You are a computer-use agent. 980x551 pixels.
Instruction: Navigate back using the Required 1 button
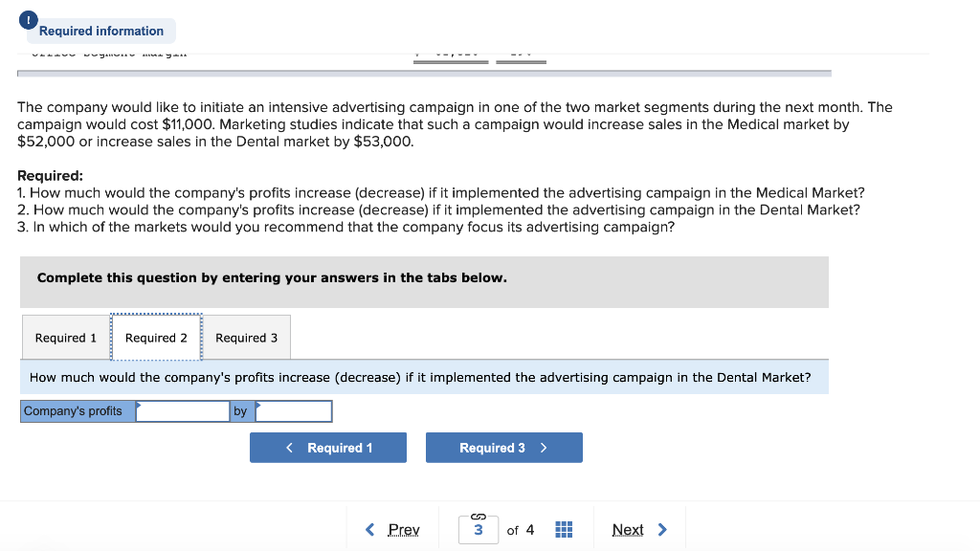point(328,447)
